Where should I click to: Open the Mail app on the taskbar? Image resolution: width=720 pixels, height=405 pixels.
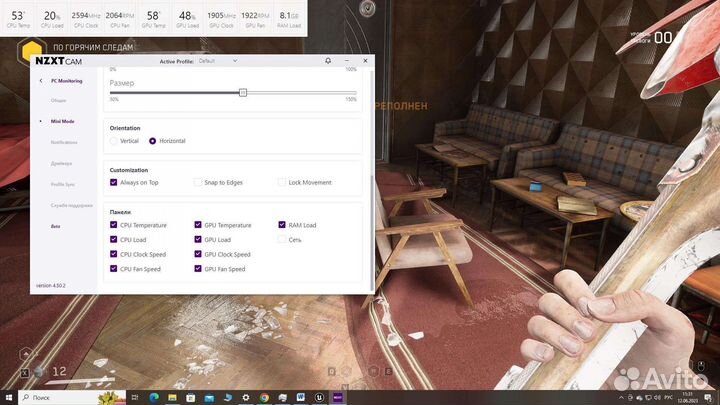click(x=209, y=397)
